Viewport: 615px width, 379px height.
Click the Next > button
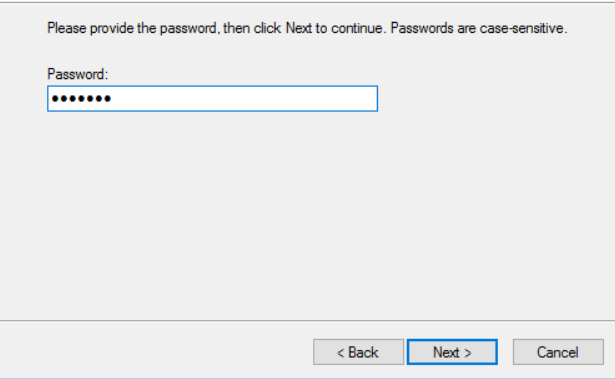pos(452,352)
